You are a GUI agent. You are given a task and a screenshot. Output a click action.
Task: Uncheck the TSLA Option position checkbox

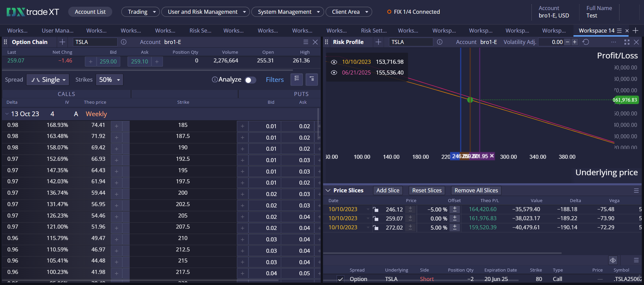coord(341,279)
